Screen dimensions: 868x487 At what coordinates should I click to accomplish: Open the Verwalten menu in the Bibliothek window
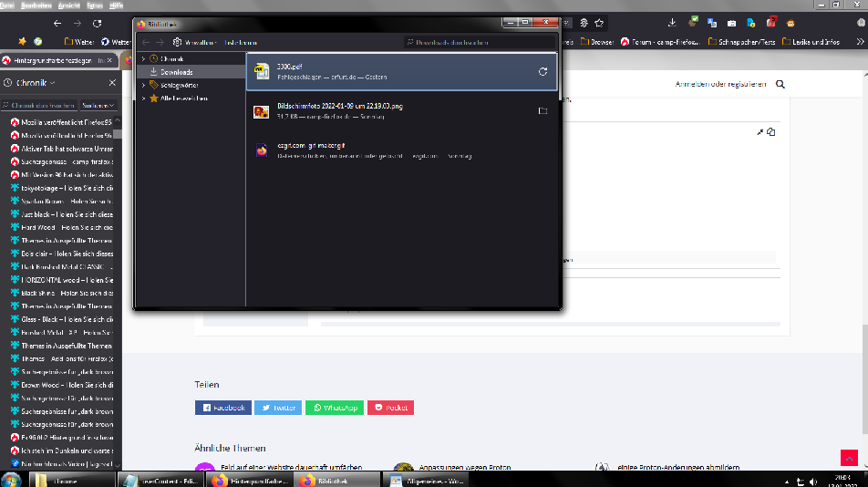pos(195,43)
